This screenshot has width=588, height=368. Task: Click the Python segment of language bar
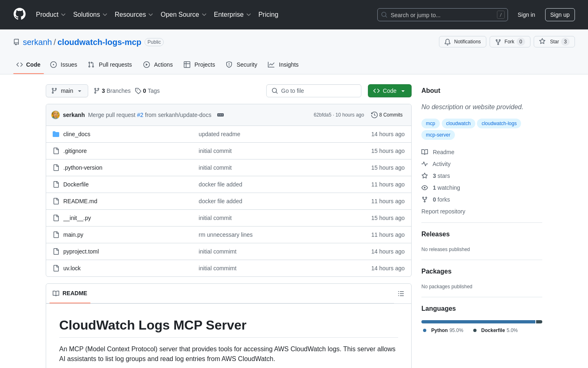pyautogui.click(x=478, y=322)
